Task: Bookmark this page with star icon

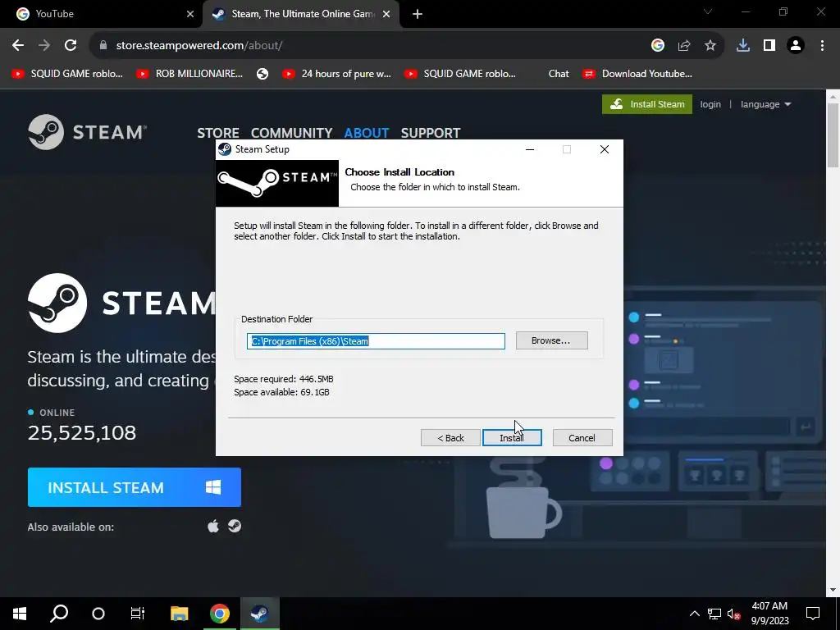Action: [x=710, y=46]
